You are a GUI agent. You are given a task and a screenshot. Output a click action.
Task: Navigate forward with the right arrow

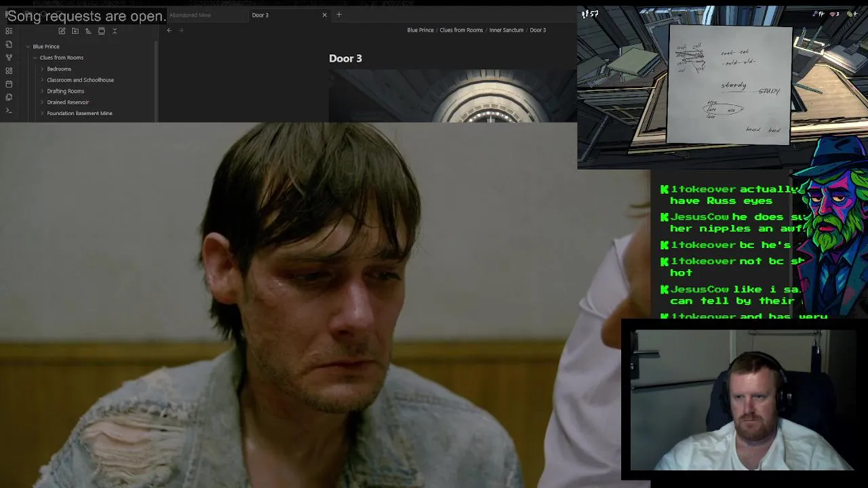click(x=181, y=30)
